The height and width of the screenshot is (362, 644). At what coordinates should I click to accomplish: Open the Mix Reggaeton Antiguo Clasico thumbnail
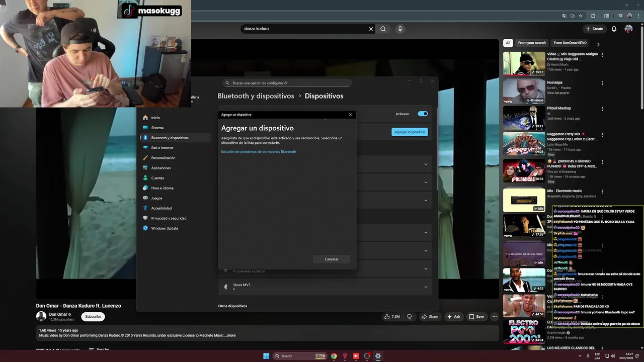coord(524,63)
